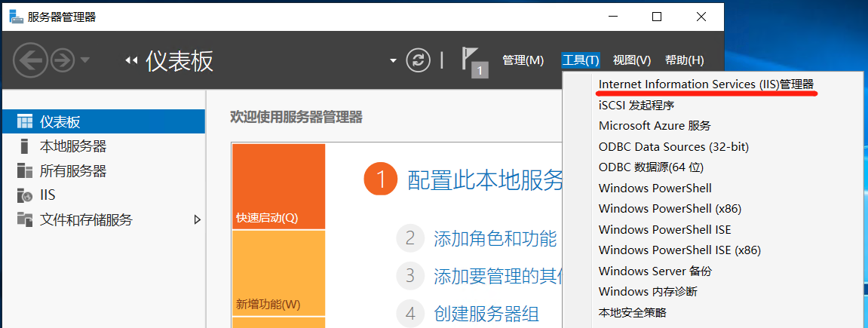Launch Internet Information Services (IIS)管理器
This screenshot has height=328, width=868.
[x=706, y=84]
